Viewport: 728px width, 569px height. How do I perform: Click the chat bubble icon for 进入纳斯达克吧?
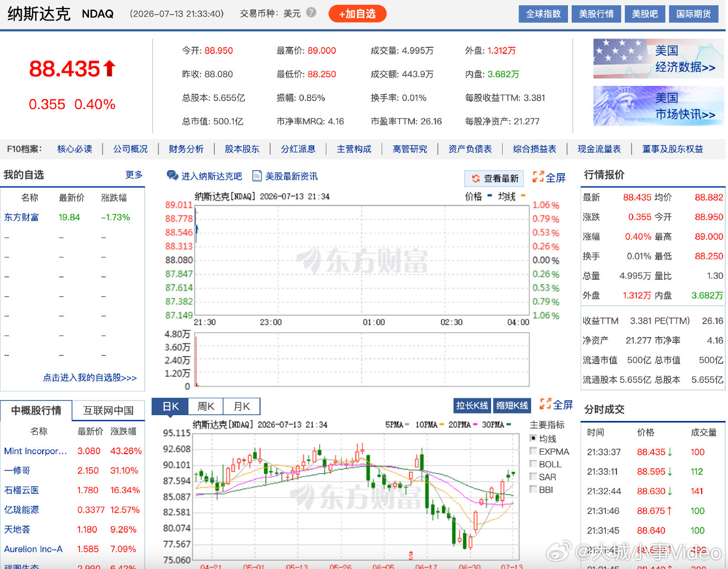tap(172, 175)
